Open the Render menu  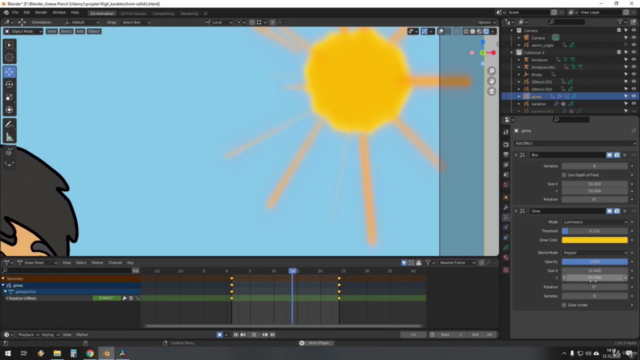pyautogui.click(x=41, y=13)
